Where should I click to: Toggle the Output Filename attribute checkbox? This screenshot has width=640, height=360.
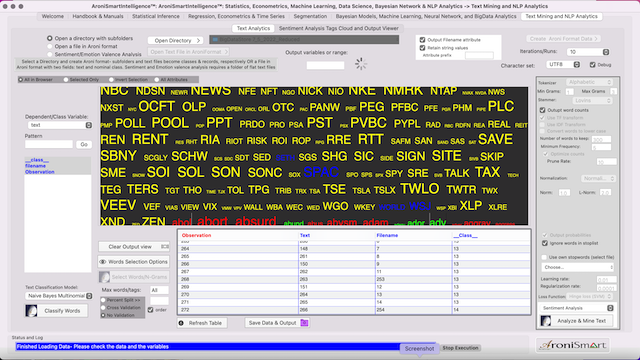[422, 40]
